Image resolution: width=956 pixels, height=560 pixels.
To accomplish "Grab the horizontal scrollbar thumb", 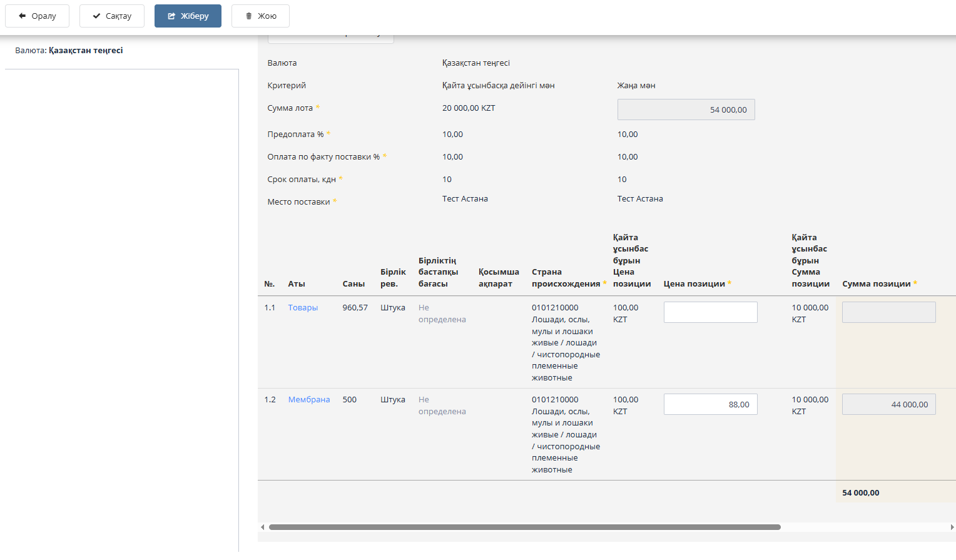I will [x=524, y=527].
